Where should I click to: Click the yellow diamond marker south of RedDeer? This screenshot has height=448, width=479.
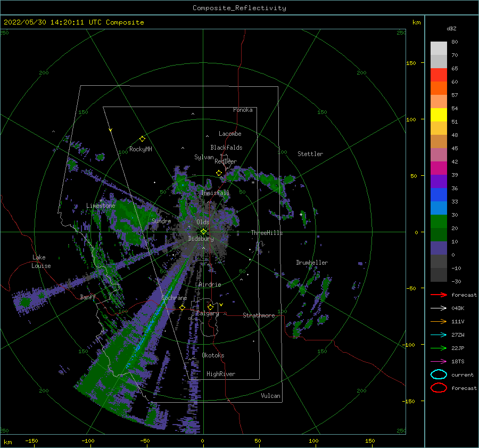(x=219, y=173)
